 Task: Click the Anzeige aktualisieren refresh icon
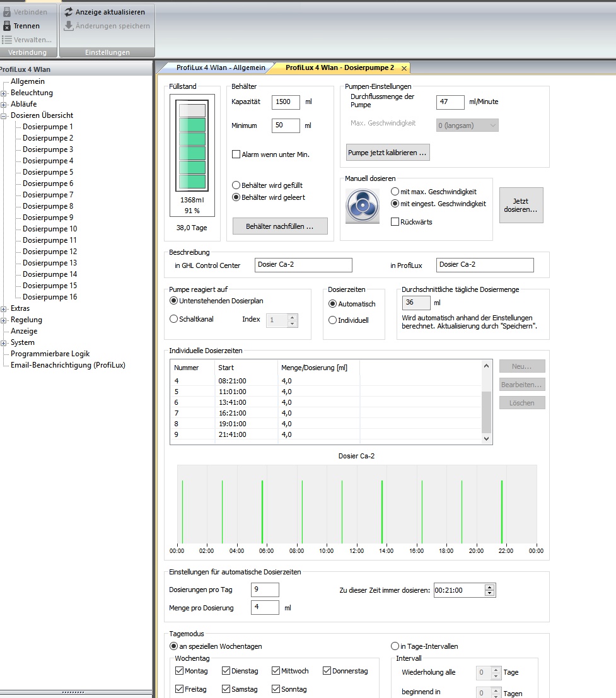(x=69, y=12)
